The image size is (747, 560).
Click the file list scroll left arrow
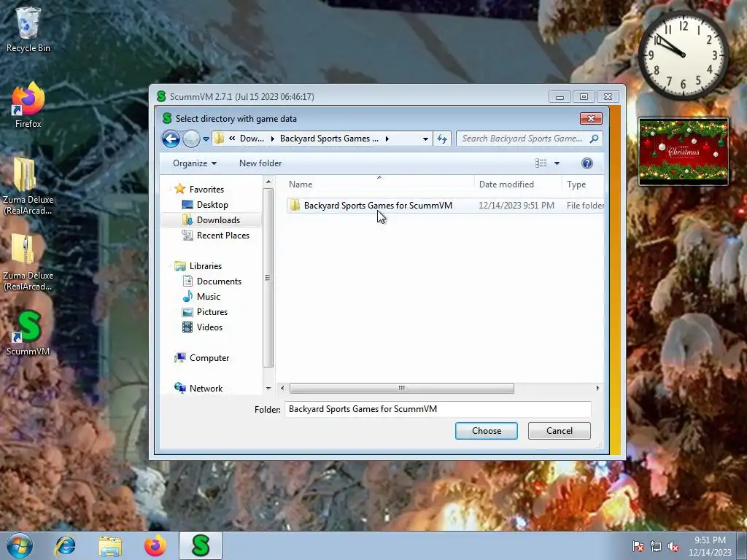point(282,388)
